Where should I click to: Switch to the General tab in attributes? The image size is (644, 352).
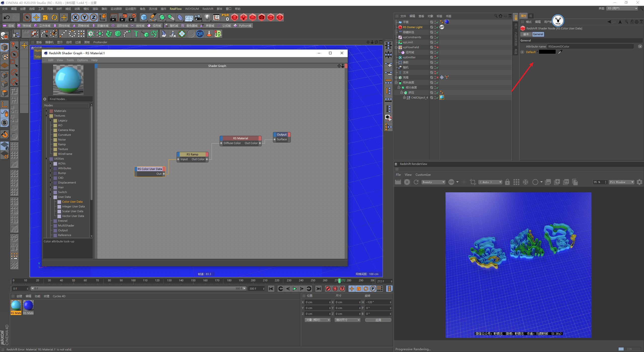coord(538,34)
